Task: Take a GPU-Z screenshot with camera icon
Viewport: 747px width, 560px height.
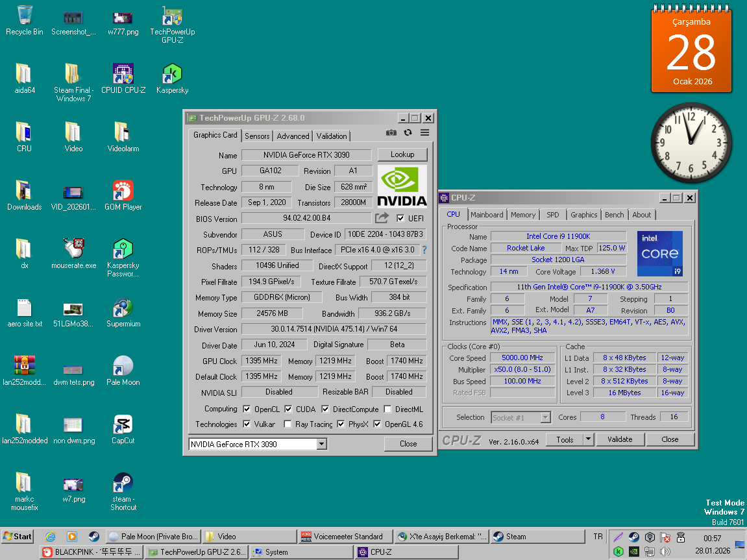Action: coord(391,133)
